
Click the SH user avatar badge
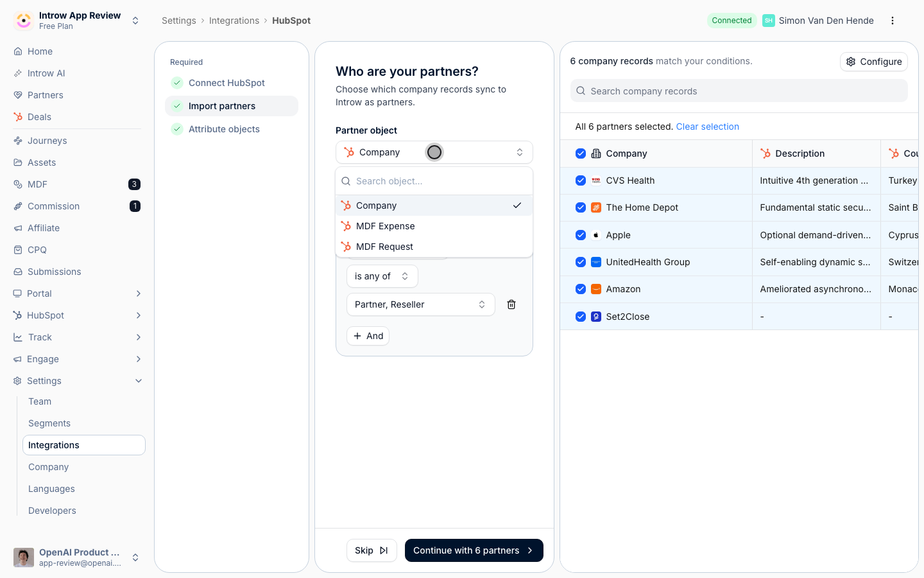(769, 21)
